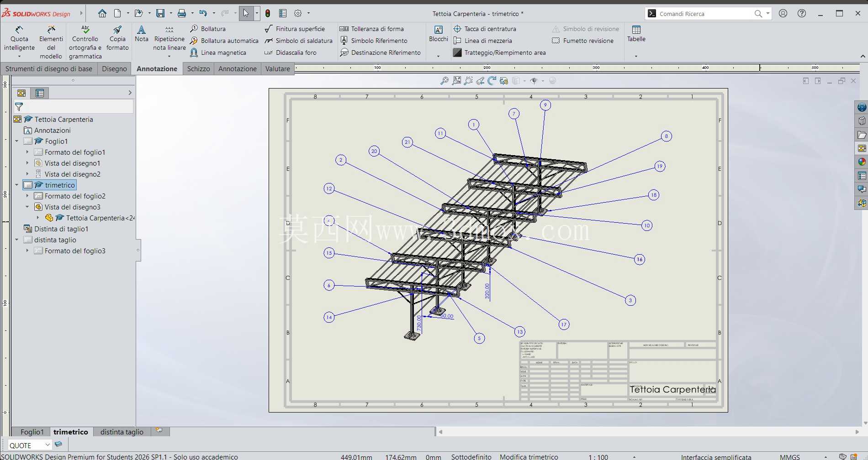Add a Finitura superficie symbol
The height and width of the screenshot is (460, 868).
(x=295, y=29)
